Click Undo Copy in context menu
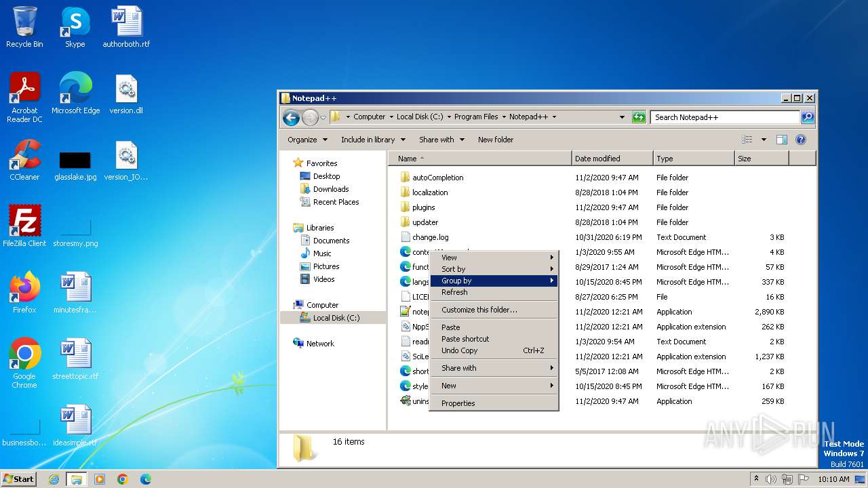Image resolution: width=868 pixels, height=488 pixels. [x=494, y=350]
